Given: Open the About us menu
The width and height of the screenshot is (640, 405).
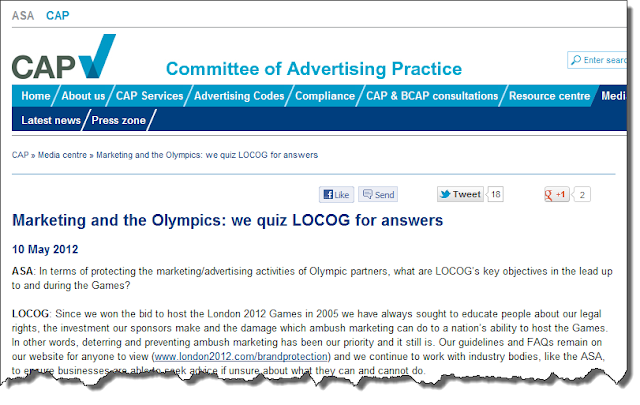Looking at the screenshot, I should click(83, 96).
